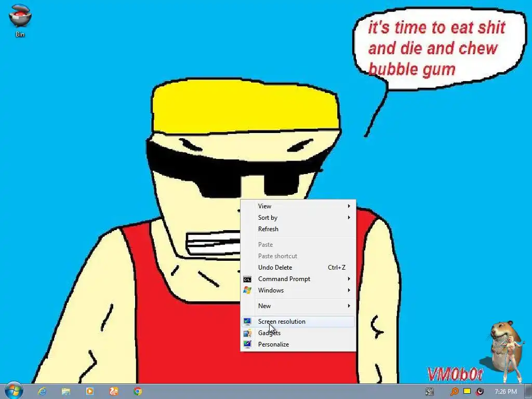Choose Refresh from the context menu
This screenshot has width=532, height=399.
click(298, 229)
